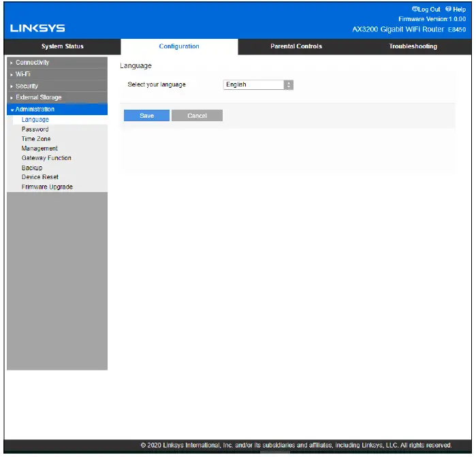Image resolution: width=476 pixels, height=457 pixels.
Task: Click the Linksys logo
Action: pos(37,28)
